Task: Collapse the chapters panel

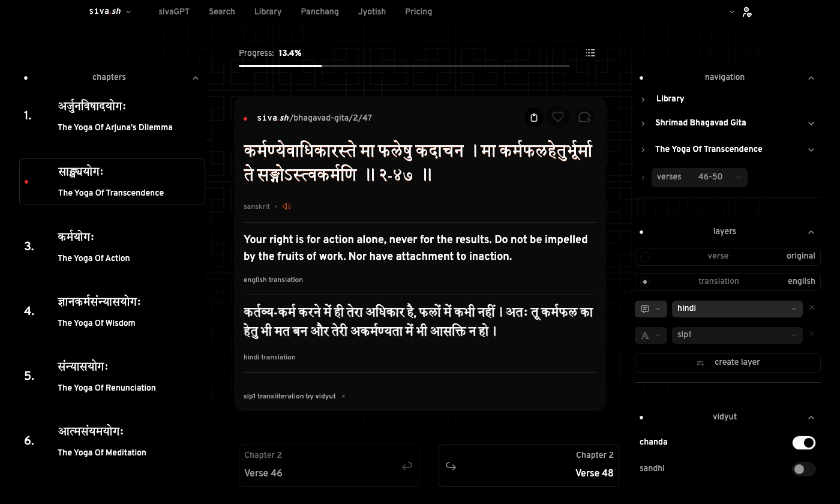Action: 196,78
